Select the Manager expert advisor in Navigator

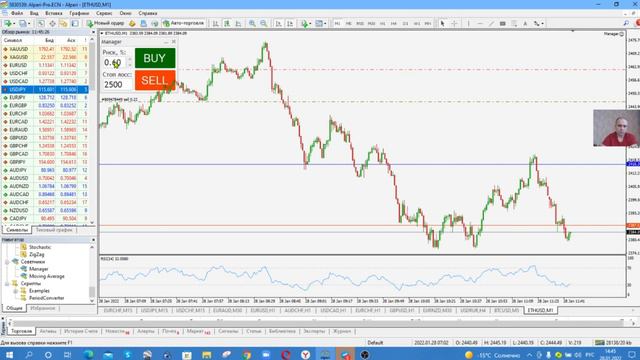38,269
